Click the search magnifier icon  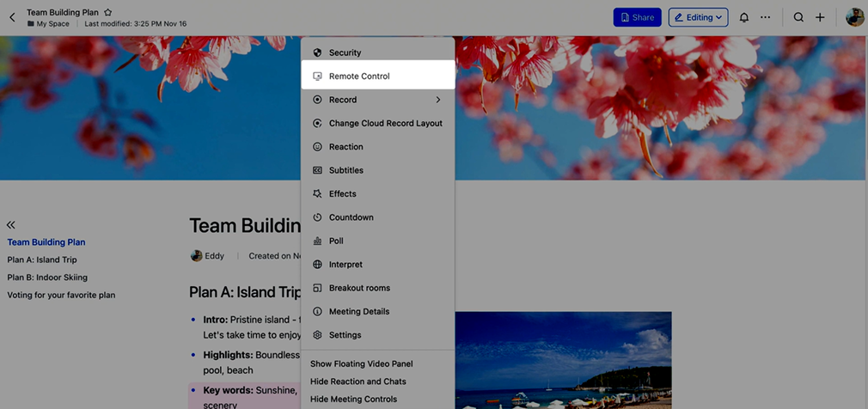(798, 17)
